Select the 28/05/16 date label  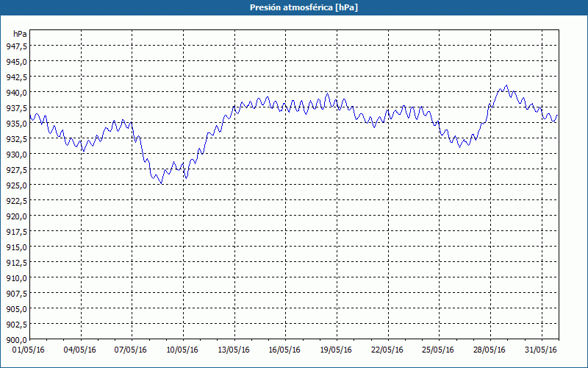pyautogui.click(x=490, y=350)
